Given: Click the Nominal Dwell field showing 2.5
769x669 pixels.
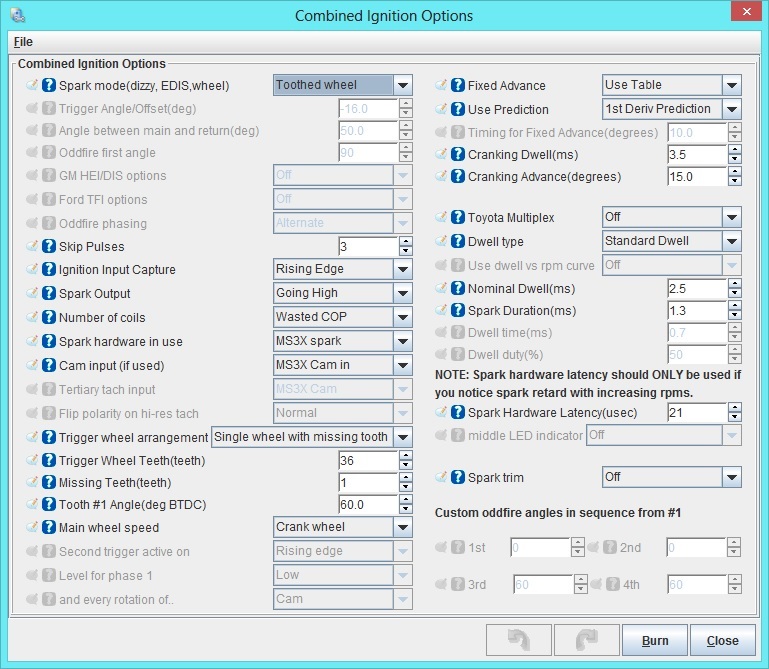Looking at the screenshot, I should (x=697, y=288).
